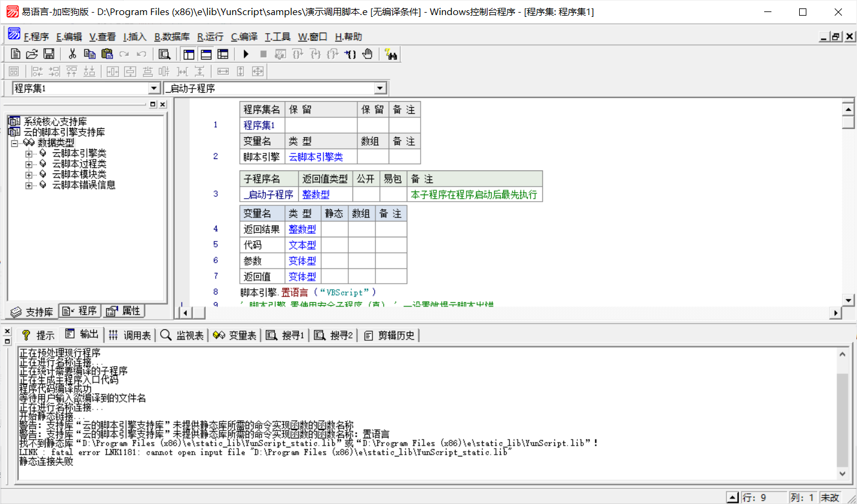
Task: Switch to the 程序 tab in left panel
Action: pyautogui.click(x=81, y=311)
